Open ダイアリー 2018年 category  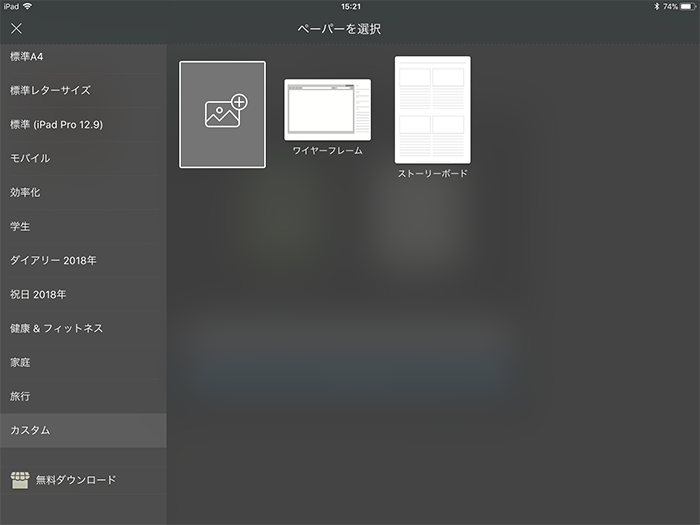coord(83,260)
